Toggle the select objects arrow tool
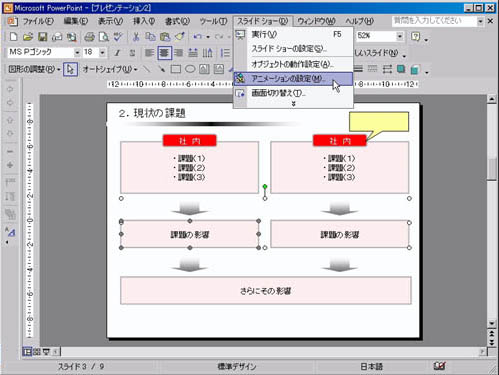This screenshot has width=499, height=375. (x=70, y=69)
